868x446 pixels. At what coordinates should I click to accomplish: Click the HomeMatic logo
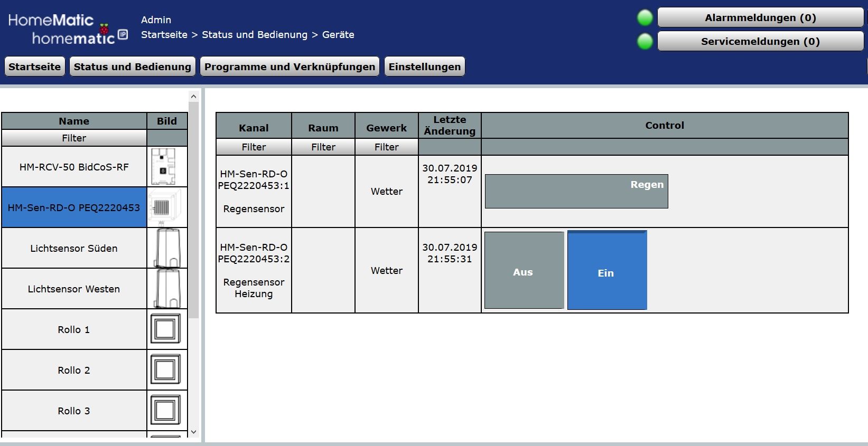tap(68, 29)
